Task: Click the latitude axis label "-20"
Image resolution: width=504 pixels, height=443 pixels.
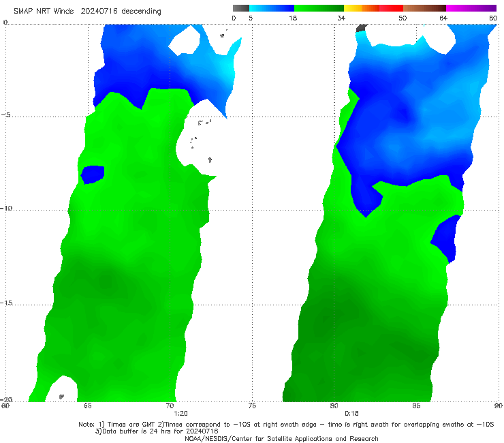Action: click(x=6, y=399)
